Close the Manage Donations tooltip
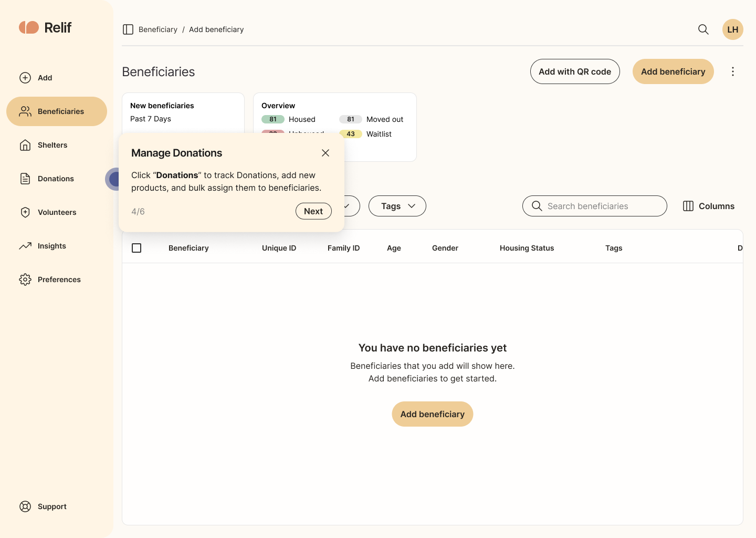Image resolution: width=756 pixels, height=538 pixels. click(x=325, y=153)
